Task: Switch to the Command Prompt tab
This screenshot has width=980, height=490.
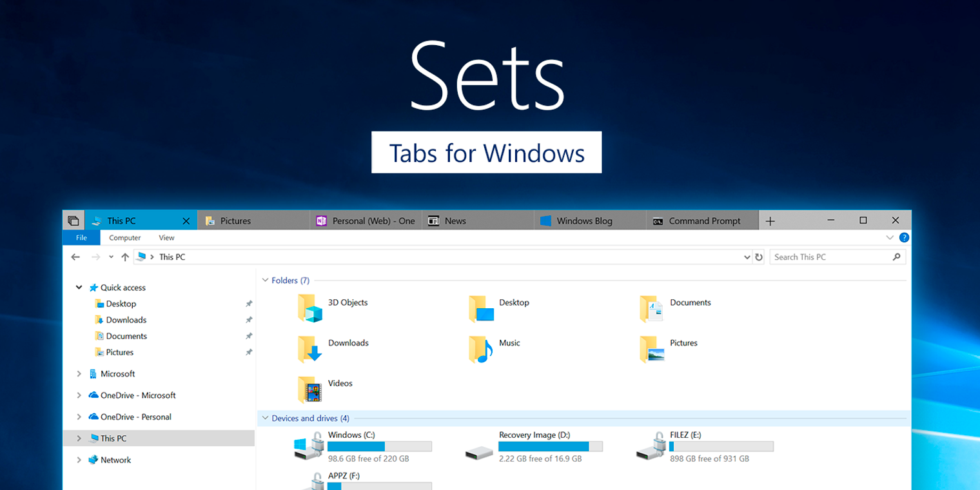Action: (x=702, y=220)
